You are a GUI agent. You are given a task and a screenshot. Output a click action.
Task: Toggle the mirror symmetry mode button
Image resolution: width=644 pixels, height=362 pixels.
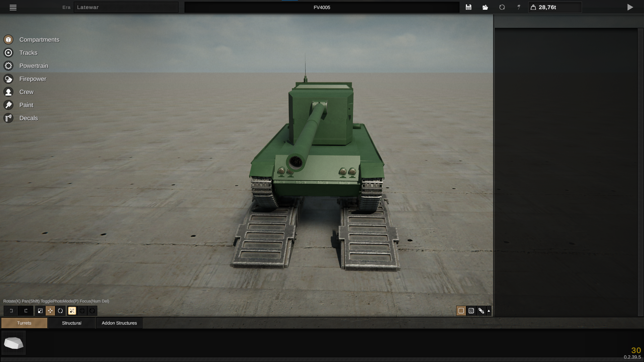click(x=72, y=311)
